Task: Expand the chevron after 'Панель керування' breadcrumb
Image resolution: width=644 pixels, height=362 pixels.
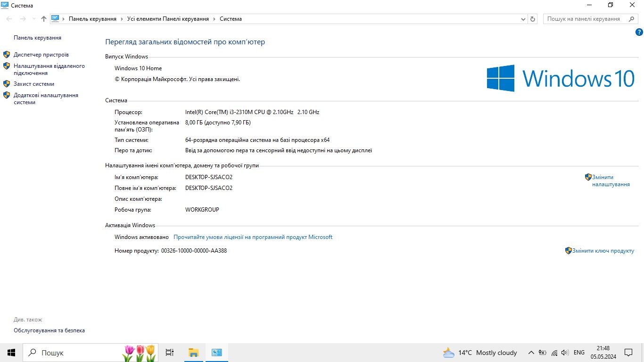Action: click(x=122, y=19)
